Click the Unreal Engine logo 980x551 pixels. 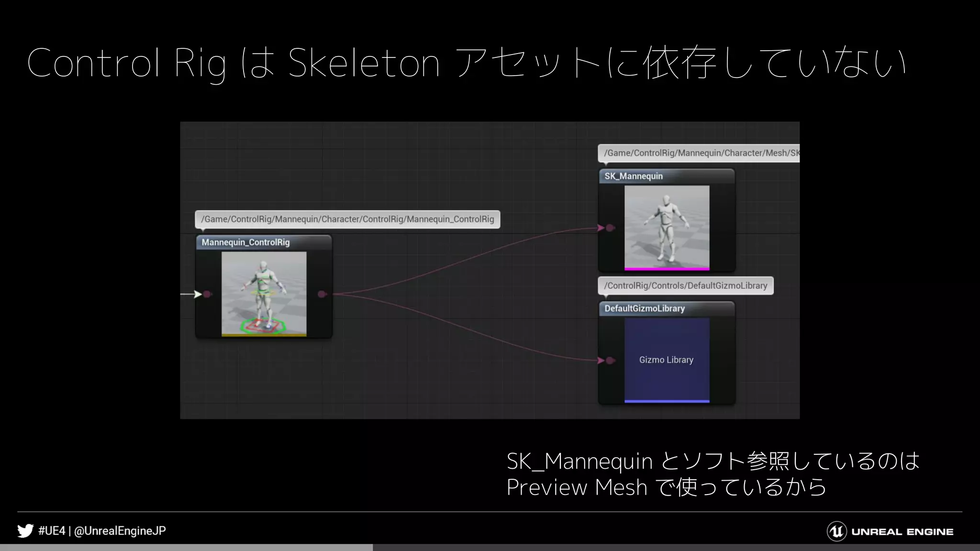click(890, 531)
